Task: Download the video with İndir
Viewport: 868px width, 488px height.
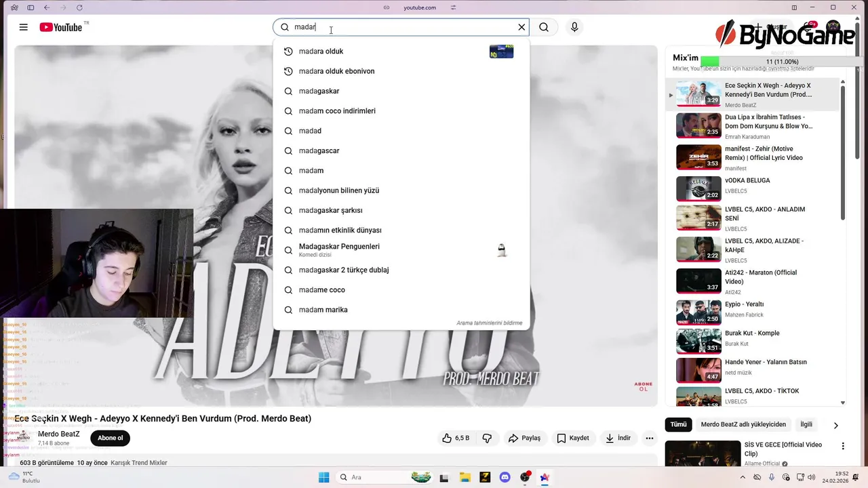Action: click(618, 439)
